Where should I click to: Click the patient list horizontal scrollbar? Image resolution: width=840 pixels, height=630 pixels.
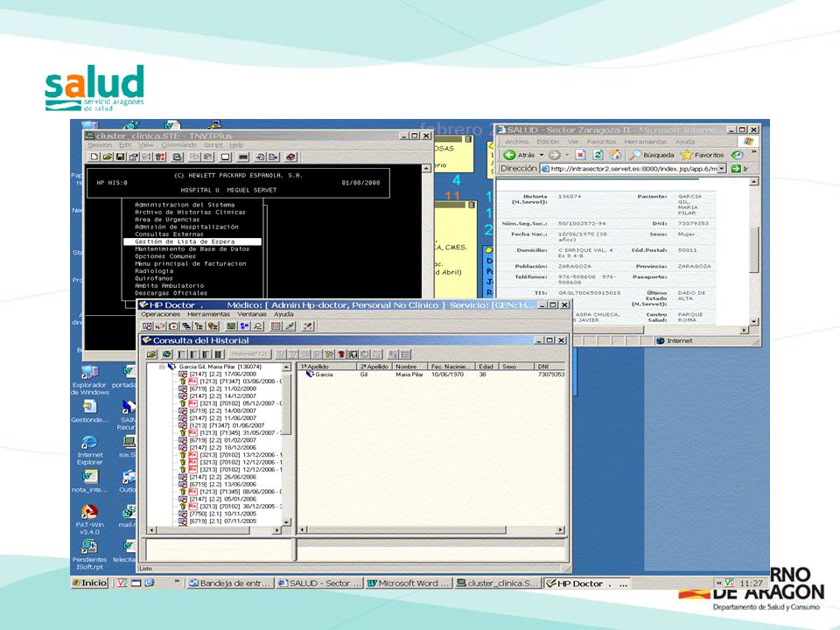point(431,530)
